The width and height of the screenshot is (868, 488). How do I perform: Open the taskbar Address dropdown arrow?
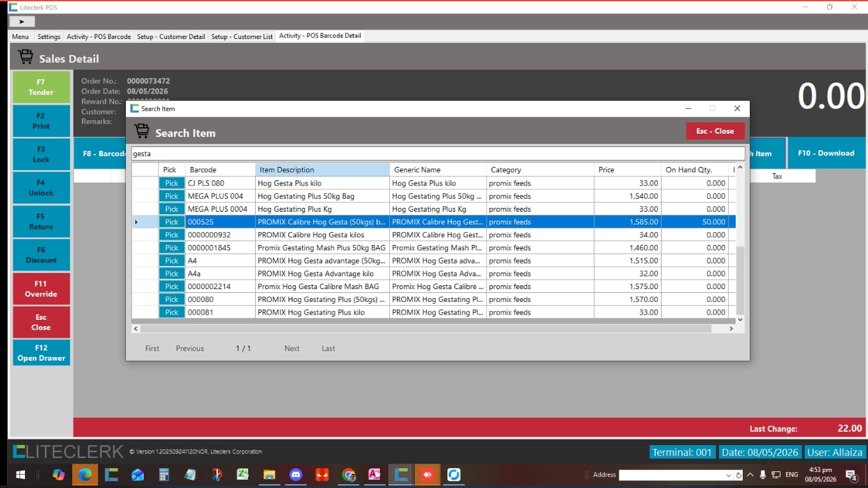tap(729, 475)
